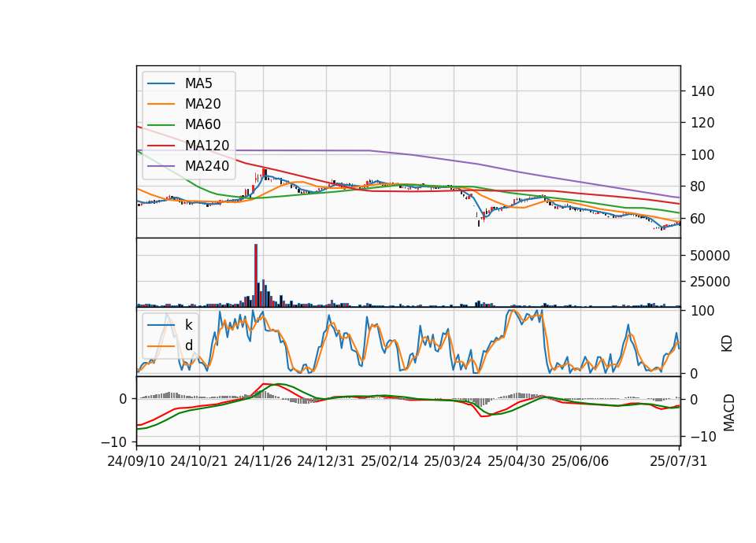This screenshot has height=543, width=756.
Task: Click the MA120 legend label
Action: (207, 146)
